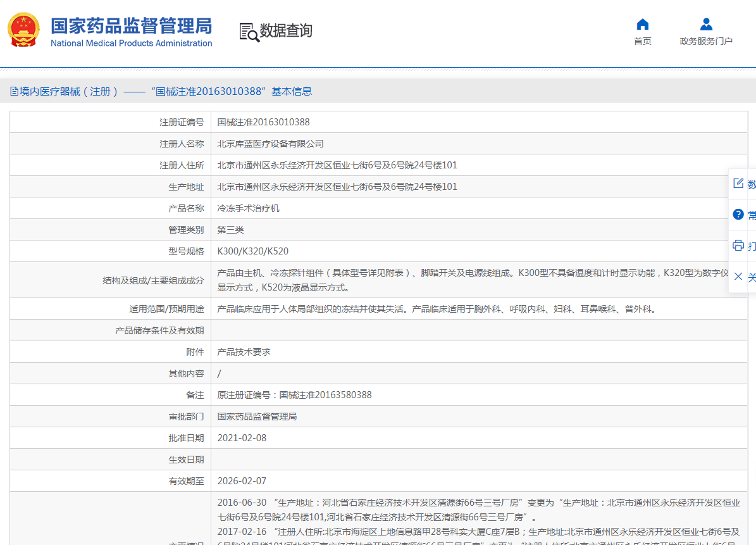The image size is (756, 545).
Task: Click approval date 2021-02-08
Action: click(242, 438)
